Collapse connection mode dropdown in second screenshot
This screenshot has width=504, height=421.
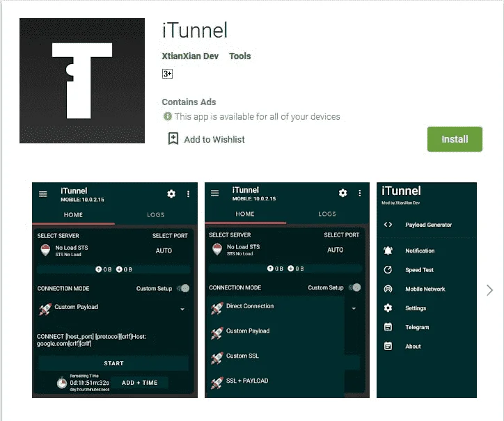pyautogui.click(x=354, y=308)
